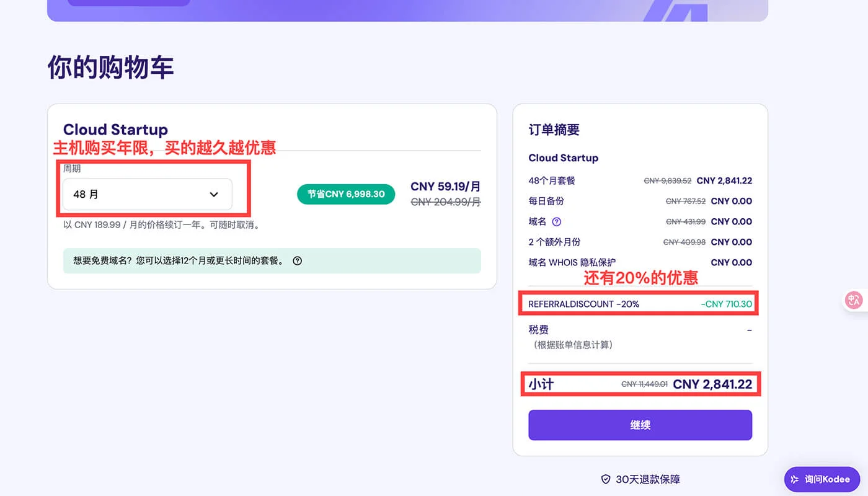Click the dropdown chevron in the period selector

(213, 194)
